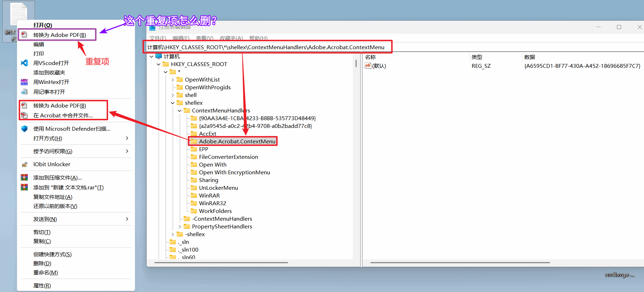The image size is (644, 292).
Task: Choose 编辑 in the context menu
Action: click(76, 45)
